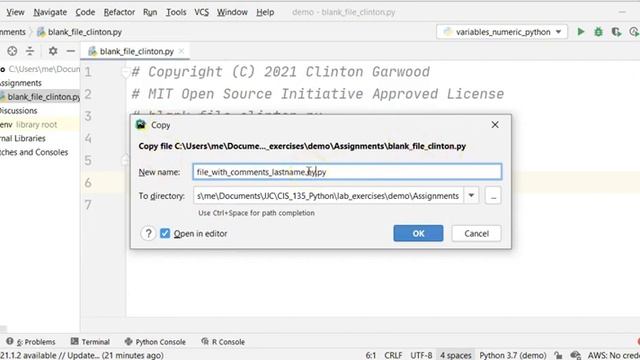Open run configuration dropdown variables_numeric_python
The image size is (640, 360).
(x=502, y=32)
